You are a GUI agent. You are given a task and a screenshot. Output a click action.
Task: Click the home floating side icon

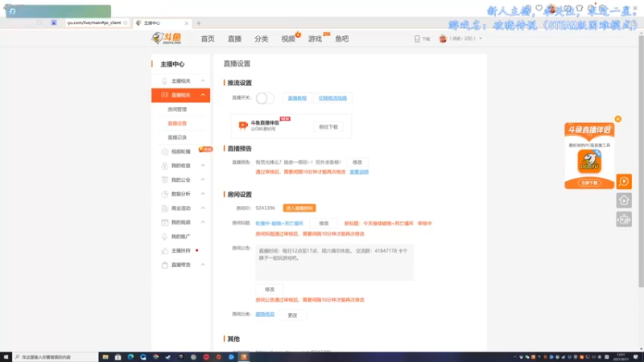pyautogui.click(x=624, y=200)
